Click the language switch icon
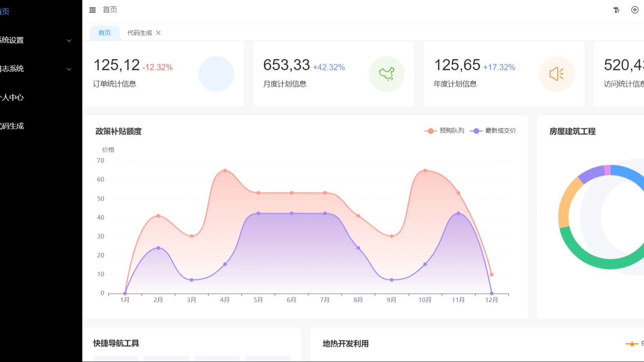This screenshot has width=644, height=362. [x=635, y=10]
